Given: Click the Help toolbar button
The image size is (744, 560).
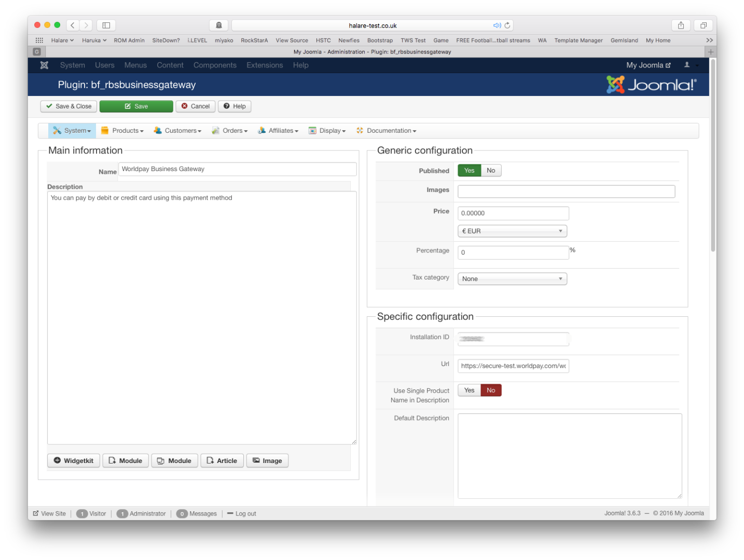Looking at the screenshot, I should 235,106.
